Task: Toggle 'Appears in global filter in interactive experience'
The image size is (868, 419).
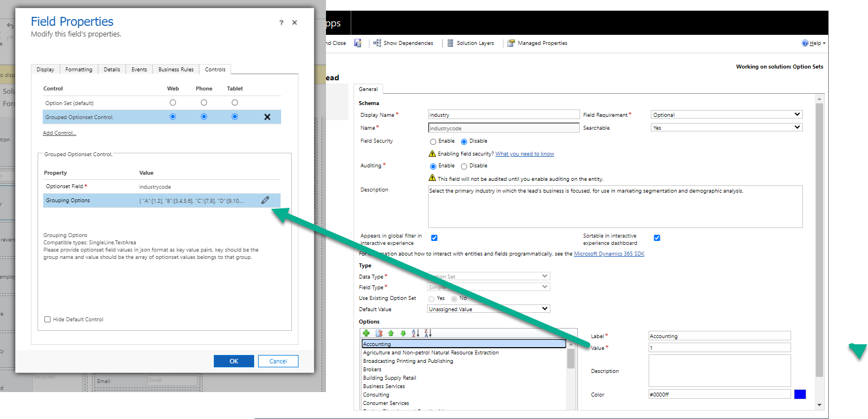Action: pyautogui.click(x=434, y=238)
